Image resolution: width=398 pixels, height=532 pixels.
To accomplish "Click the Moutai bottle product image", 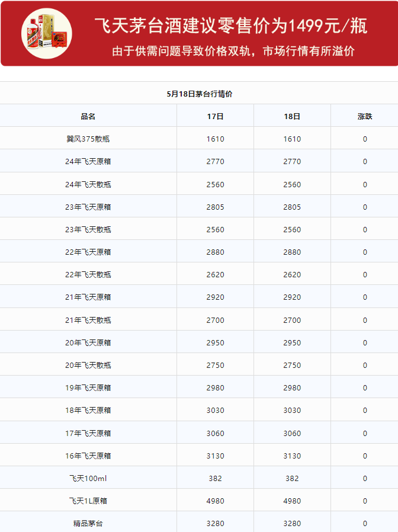I will click(x=46, y=33).
